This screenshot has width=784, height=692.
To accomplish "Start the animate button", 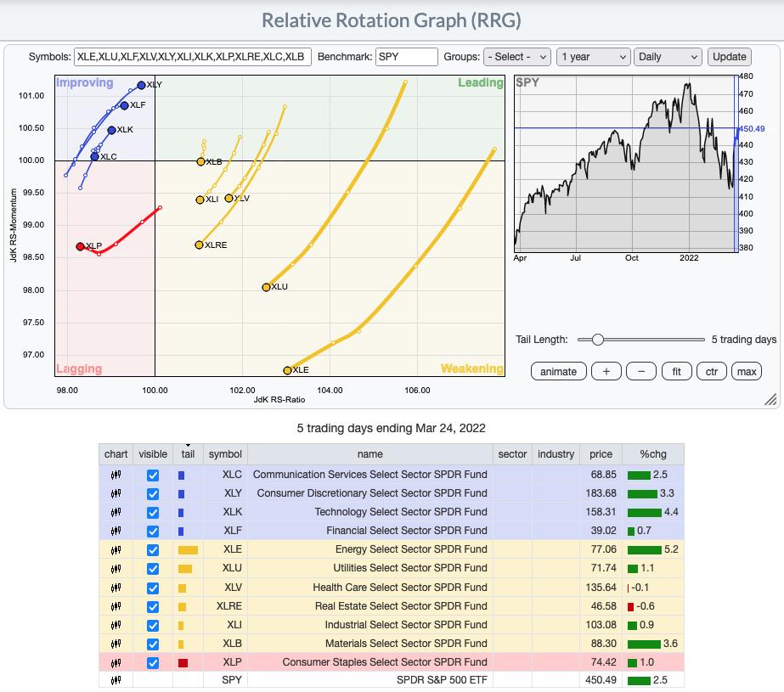I will 559,372.
